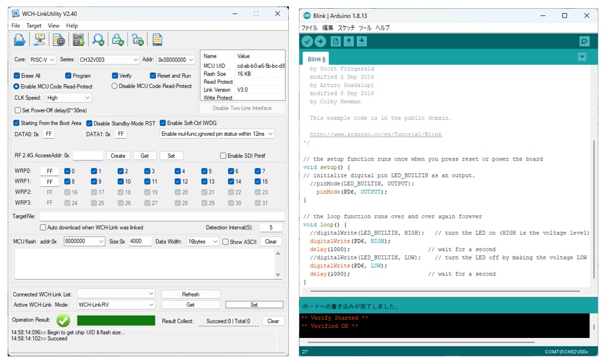Open the mul-func pin status dropdown

pyautogui.click(x=217, y=134)
